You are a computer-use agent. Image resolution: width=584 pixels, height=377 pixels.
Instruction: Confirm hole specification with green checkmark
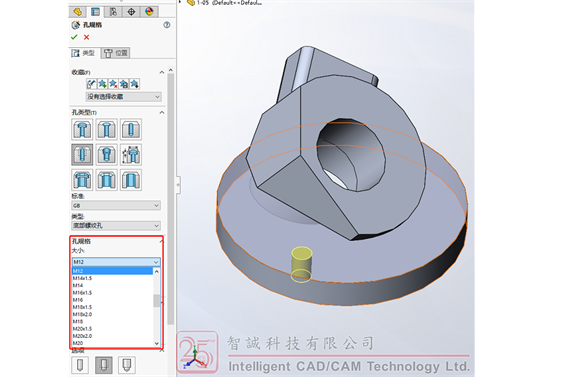click(x=74, y=37)
